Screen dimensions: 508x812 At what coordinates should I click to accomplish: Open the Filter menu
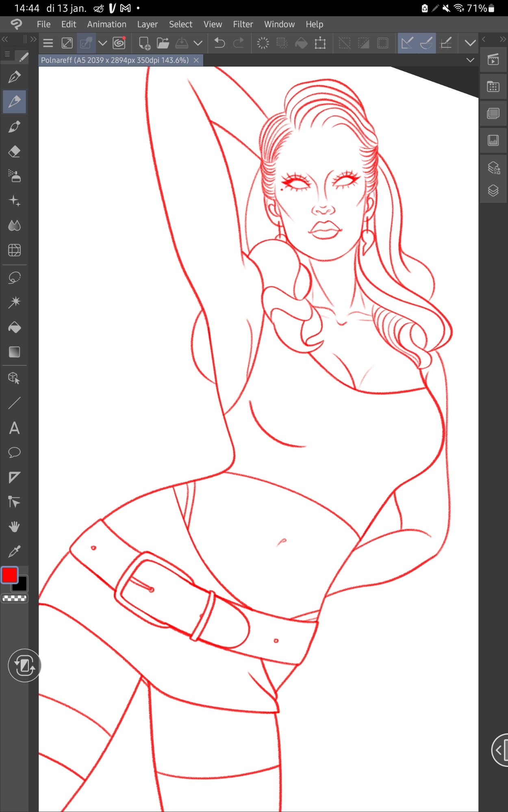pyautogui.click(x=243, y=24)
